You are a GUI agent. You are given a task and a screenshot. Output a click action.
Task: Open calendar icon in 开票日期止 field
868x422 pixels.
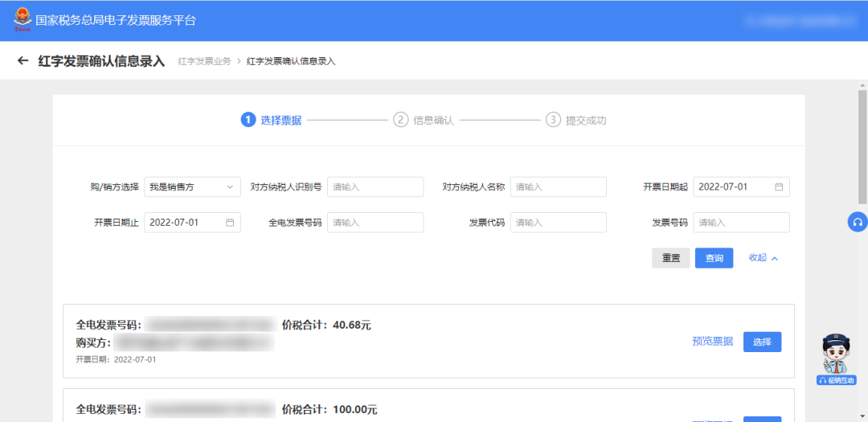click(x=231, y=223)
